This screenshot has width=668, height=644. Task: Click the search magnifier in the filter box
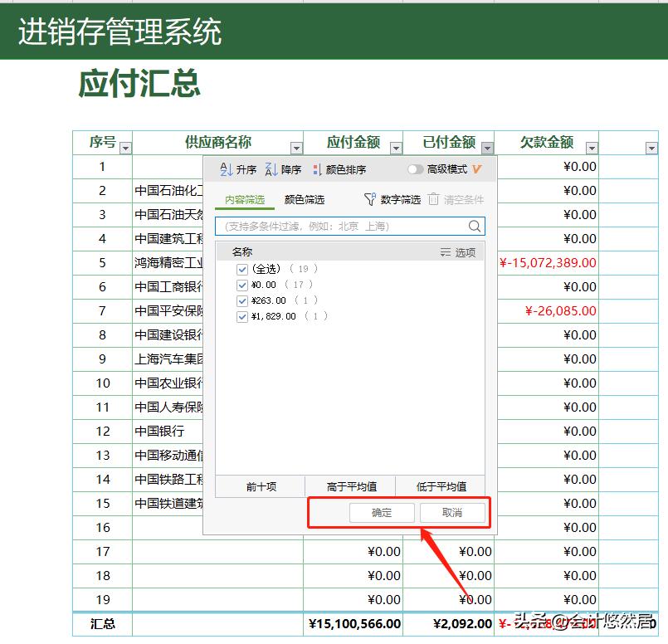click(474, 225)
